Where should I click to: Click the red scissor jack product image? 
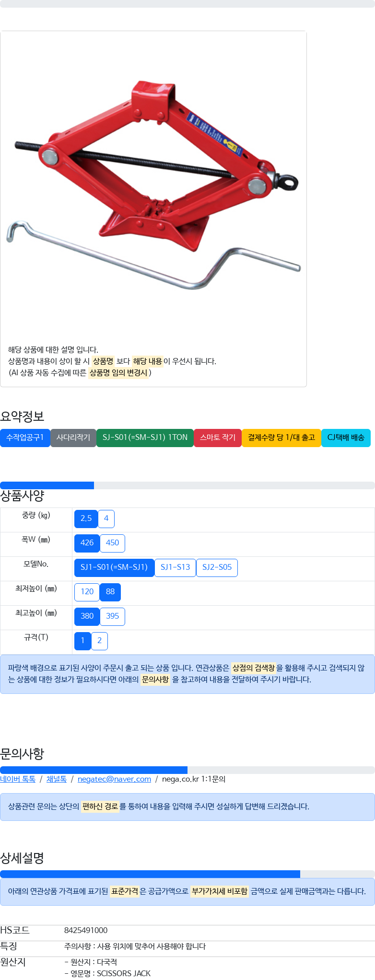[x=153, y=184]
